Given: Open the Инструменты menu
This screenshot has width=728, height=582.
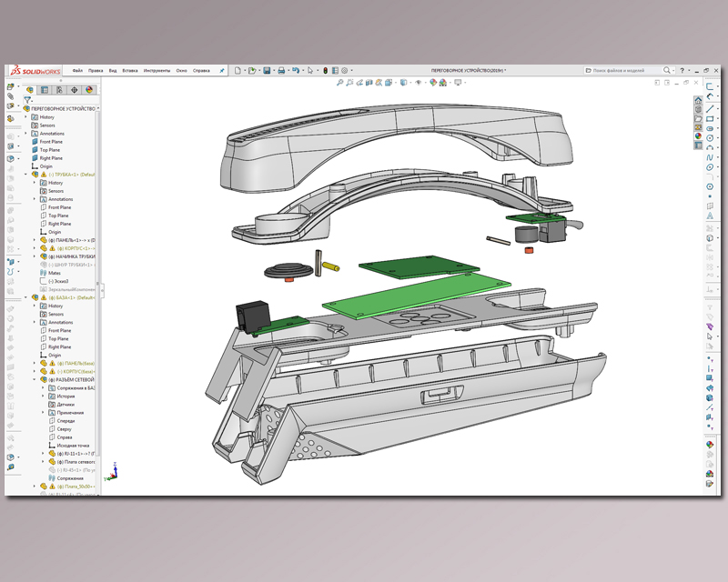Looking at the screenshot, I should (156, 70).
